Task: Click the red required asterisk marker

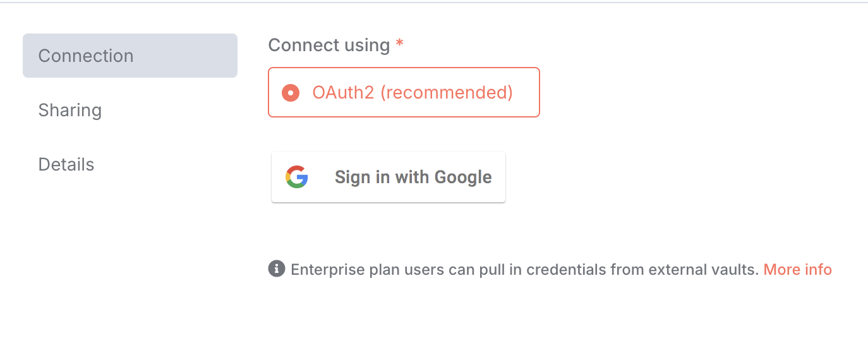Action: pyautogui.click(x=399, y=43)
